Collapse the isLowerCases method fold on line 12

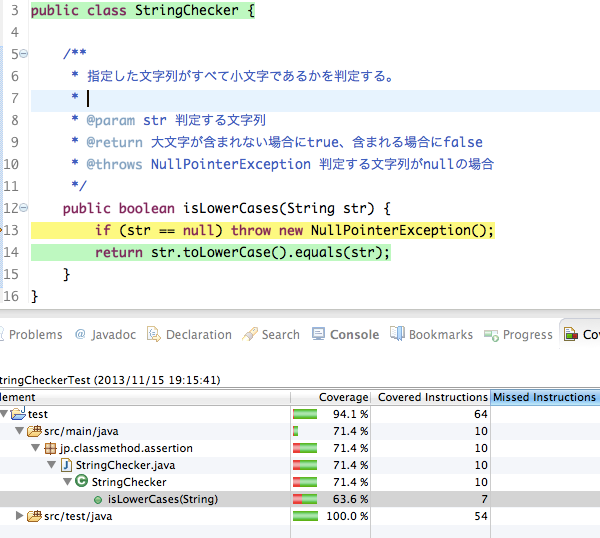click(23, 208)
